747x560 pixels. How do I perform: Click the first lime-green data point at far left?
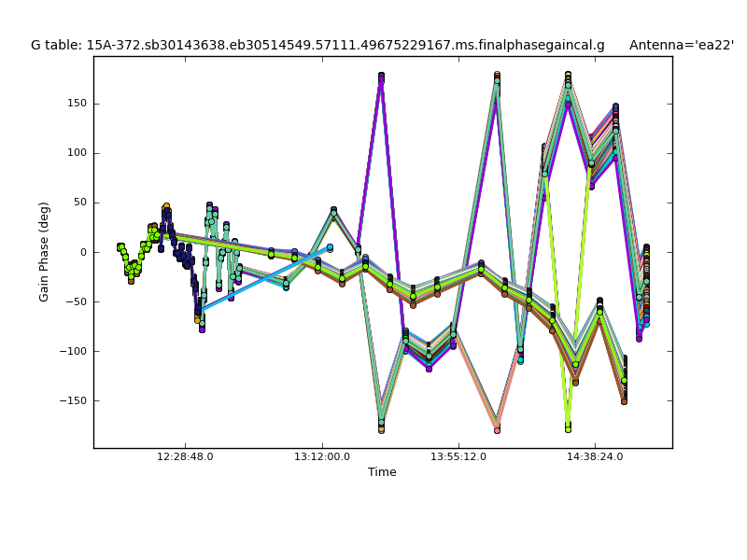(x=120, y=246)
